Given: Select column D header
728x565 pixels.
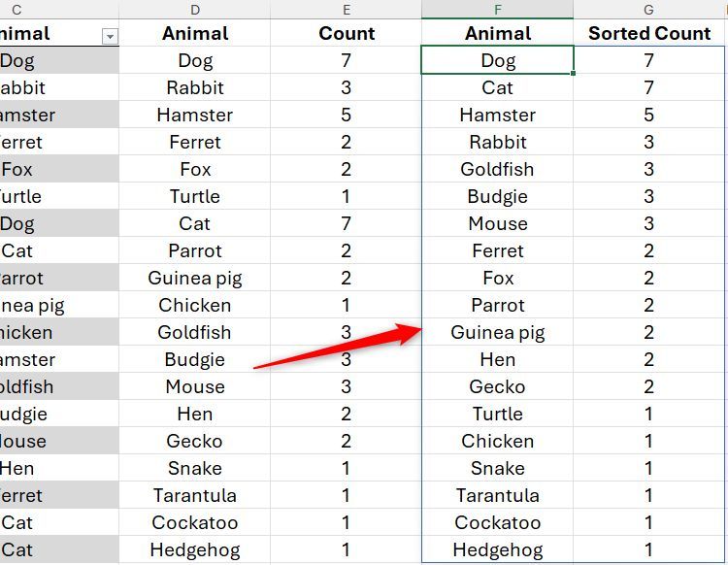Looking at the screenshot, I should (195, 10).
